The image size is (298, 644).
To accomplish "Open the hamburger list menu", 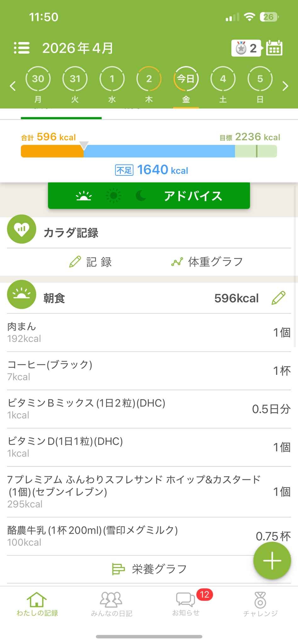I will pyautogui.click(x=22, y=48).
